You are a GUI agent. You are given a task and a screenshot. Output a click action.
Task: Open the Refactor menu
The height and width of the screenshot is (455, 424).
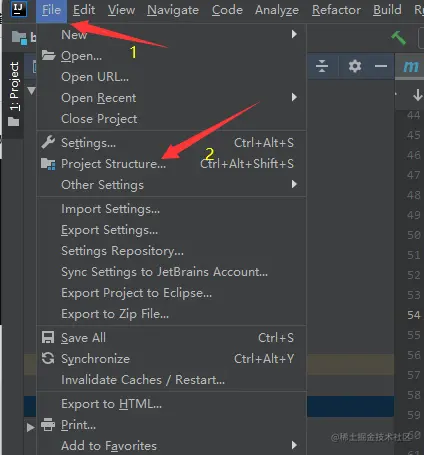pyautogui.click(x=336, y=10)
